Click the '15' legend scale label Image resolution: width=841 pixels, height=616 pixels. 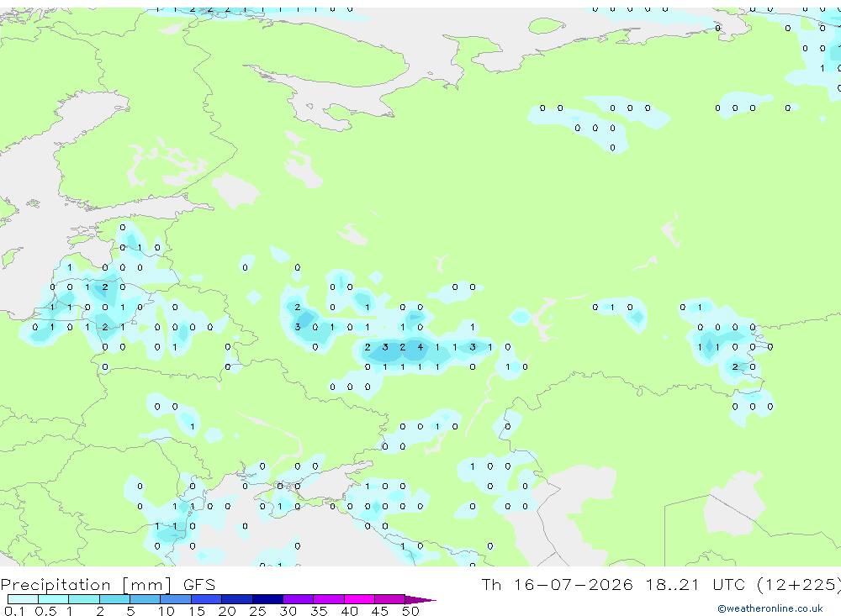coord(197,611)
